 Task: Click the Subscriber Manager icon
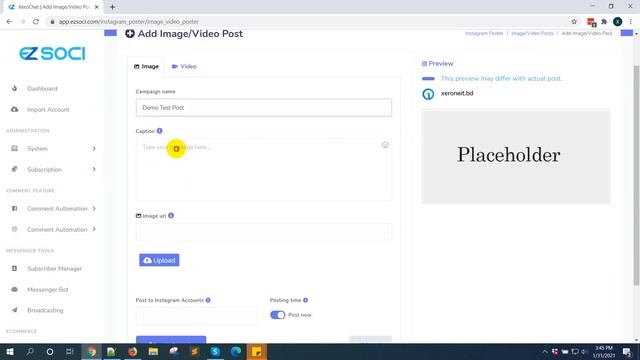click(15, 269)
